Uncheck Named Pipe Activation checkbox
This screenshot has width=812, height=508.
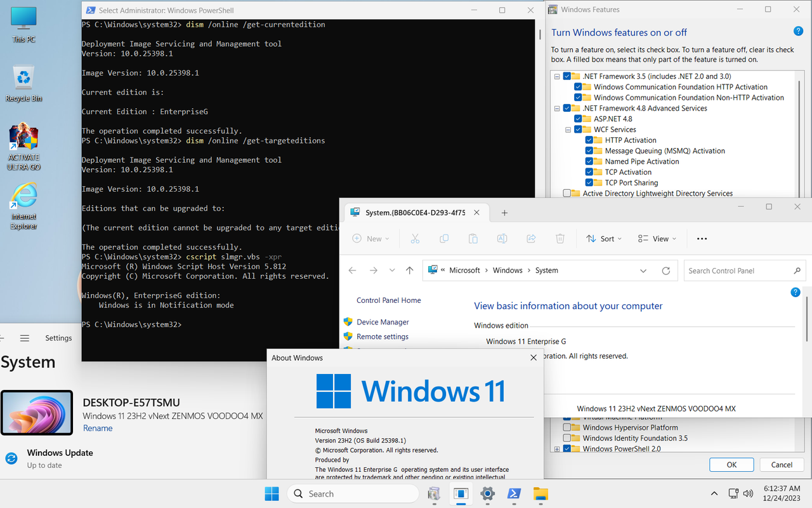[589, 161]
